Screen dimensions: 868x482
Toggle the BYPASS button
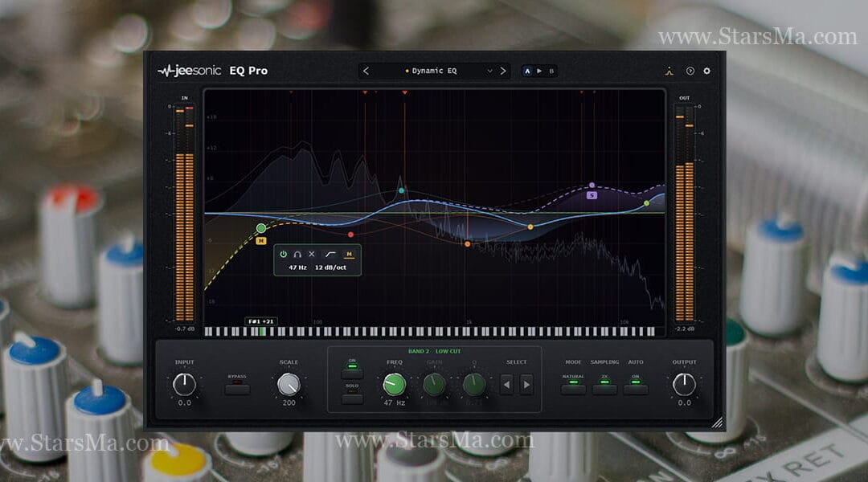(237, 389)
